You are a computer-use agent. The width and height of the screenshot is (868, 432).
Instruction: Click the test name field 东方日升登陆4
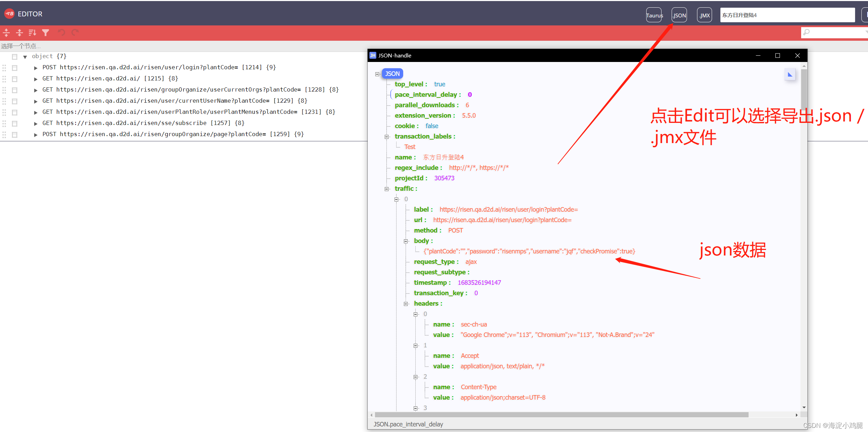(787, 15)
